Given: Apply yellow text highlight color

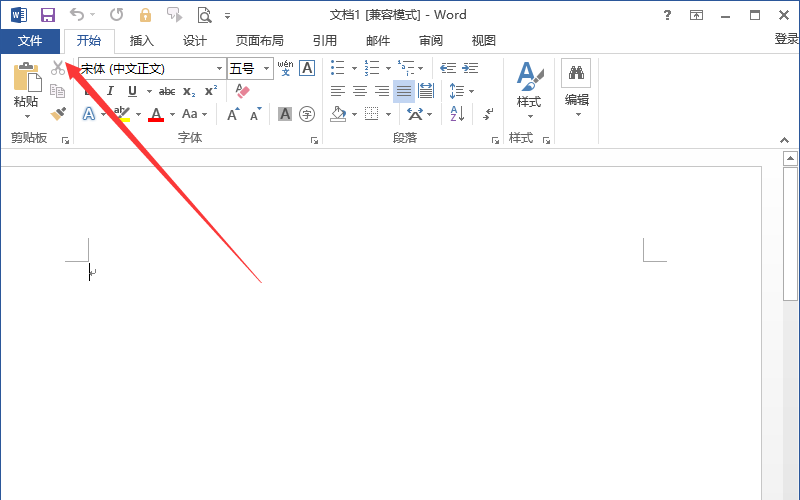Looking at the screenshot, I should click(122, 114).
